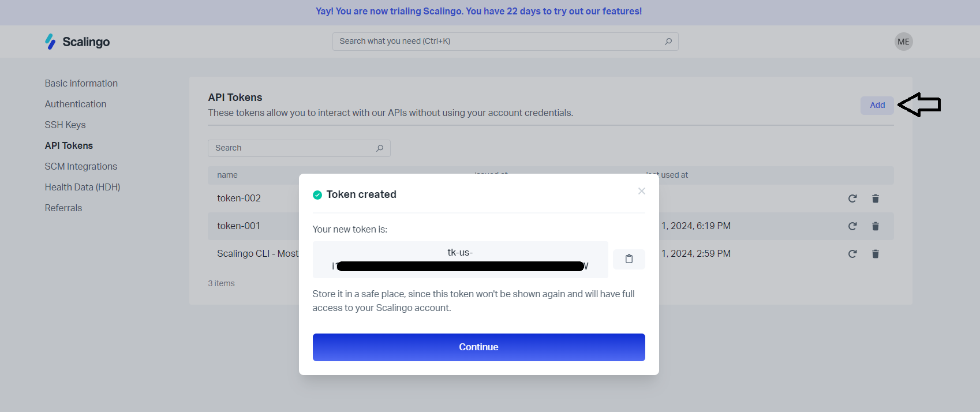980x412 pixels.
Task: Open the Authentication section
Action: tap(75, 104)
